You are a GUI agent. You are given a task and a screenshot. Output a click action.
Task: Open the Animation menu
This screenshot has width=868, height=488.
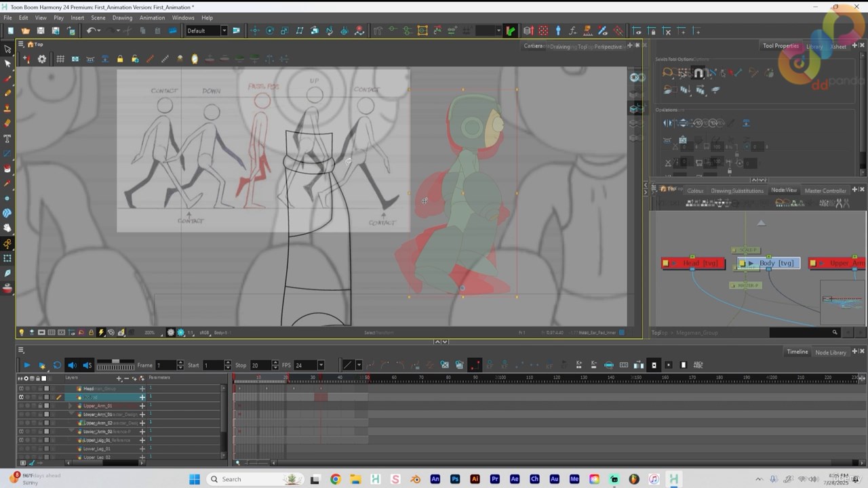152,18
